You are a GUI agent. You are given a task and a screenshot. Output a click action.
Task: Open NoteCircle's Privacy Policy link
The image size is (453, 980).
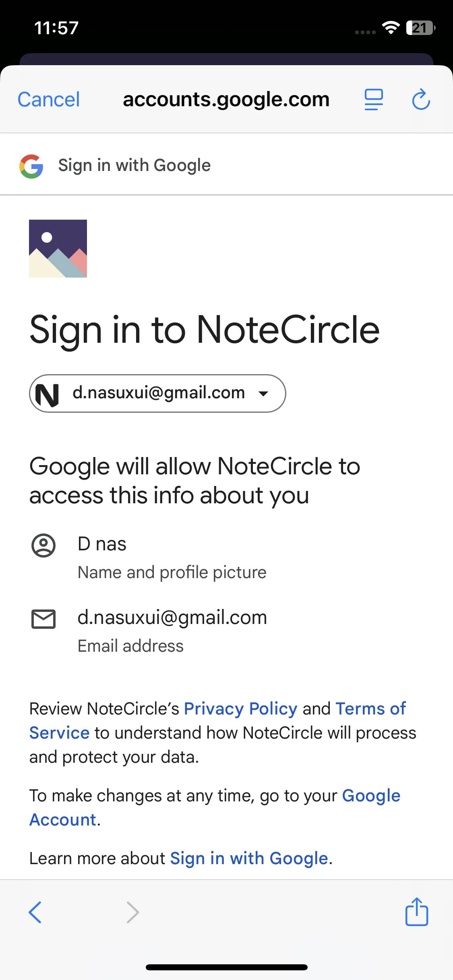(240, 708)
